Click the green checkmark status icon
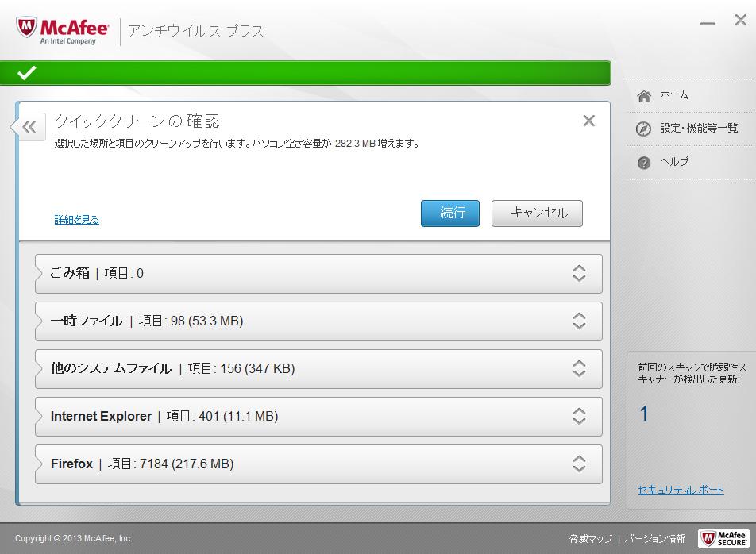The image size is (756, 554). pos(26,73)
